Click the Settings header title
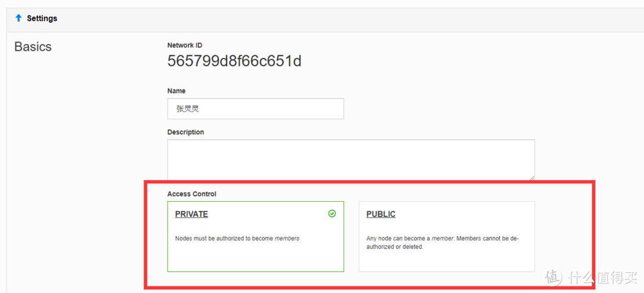The image size is (644, 293). coord(42,18)
